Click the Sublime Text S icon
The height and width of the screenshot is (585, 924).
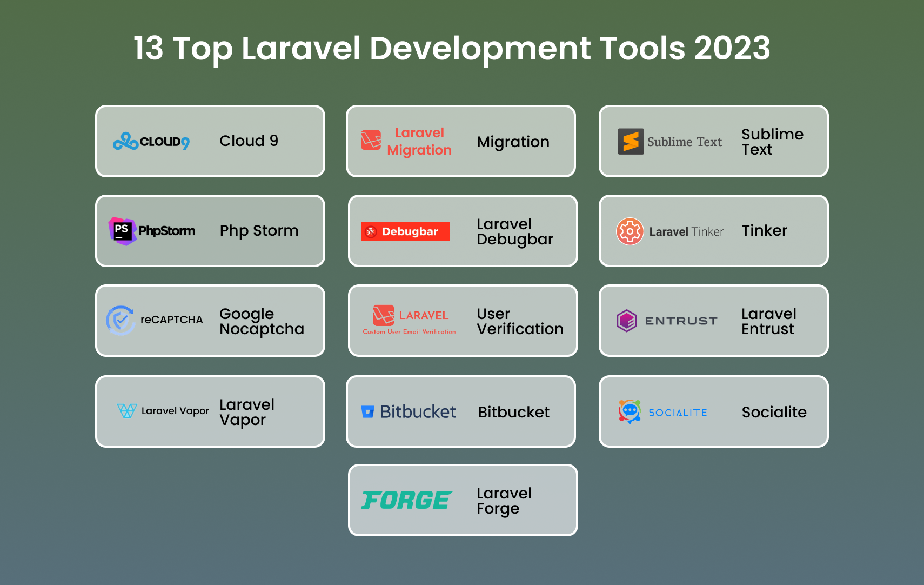pyautogui.click(x=631, y=142)
